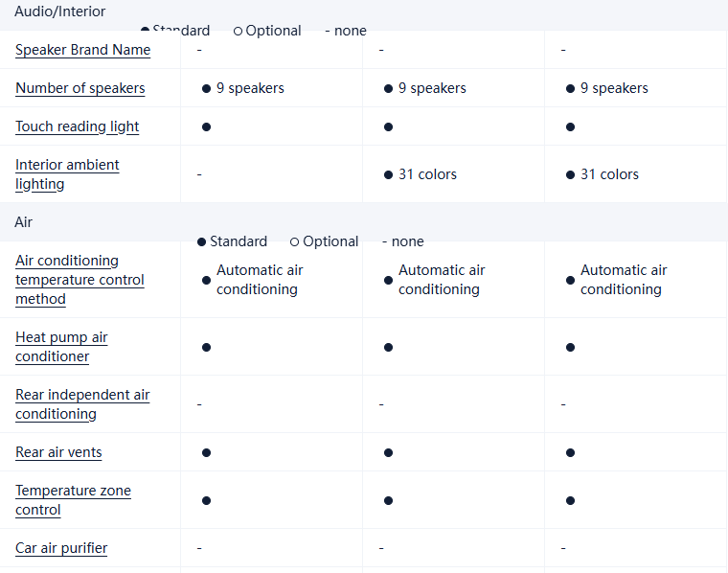Open the Speaker Brand Name link
Screen dimensions: 728x573
(x=82, y=50)
